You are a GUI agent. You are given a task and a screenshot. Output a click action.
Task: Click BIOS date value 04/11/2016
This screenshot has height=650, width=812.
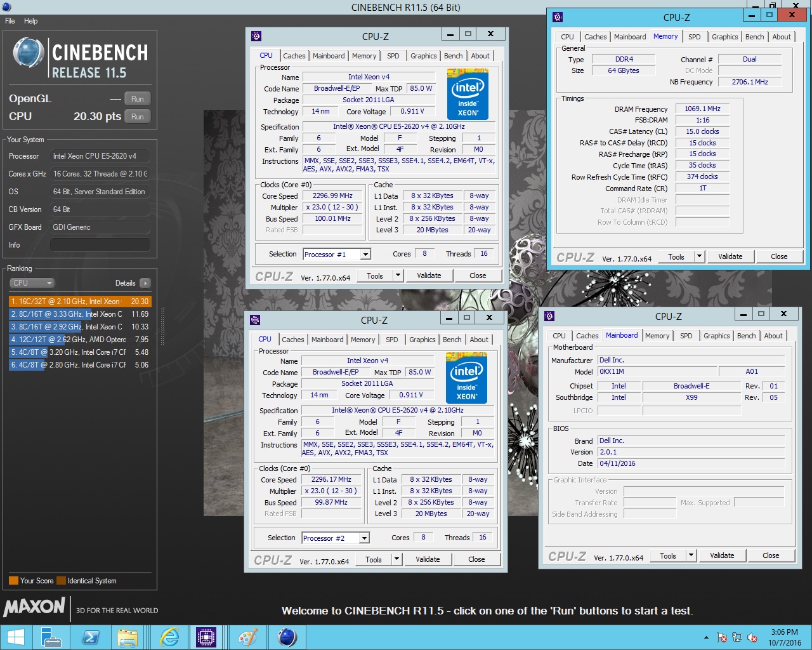point(691,463)
